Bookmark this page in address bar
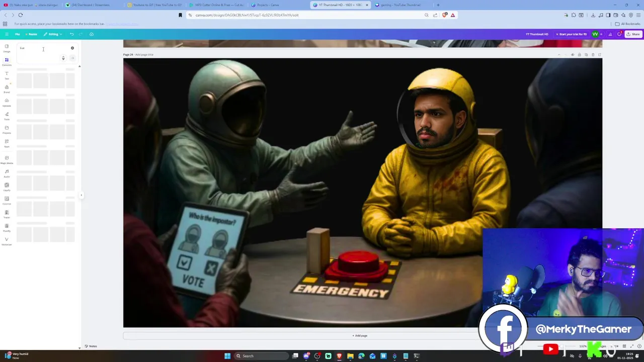Image resolution: width=644 pixels, height=362 pixels. 180,15
